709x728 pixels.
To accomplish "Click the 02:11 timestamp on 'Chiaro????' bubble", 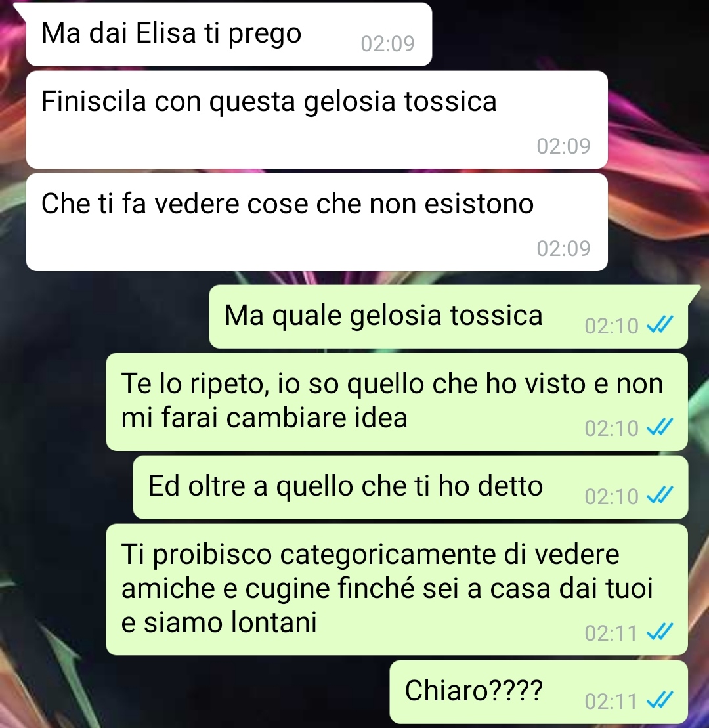I will (611, 702).
